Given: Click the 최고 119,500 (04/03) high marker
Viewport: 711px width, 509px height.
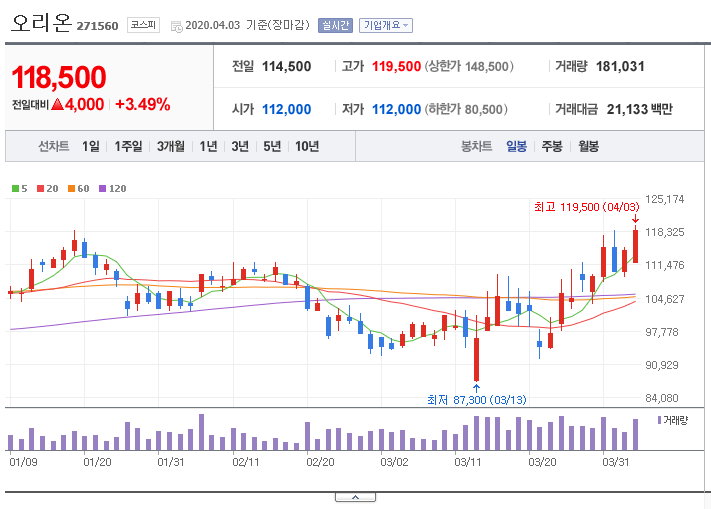Looking at the screenshot, I should [x=587, y=207].
